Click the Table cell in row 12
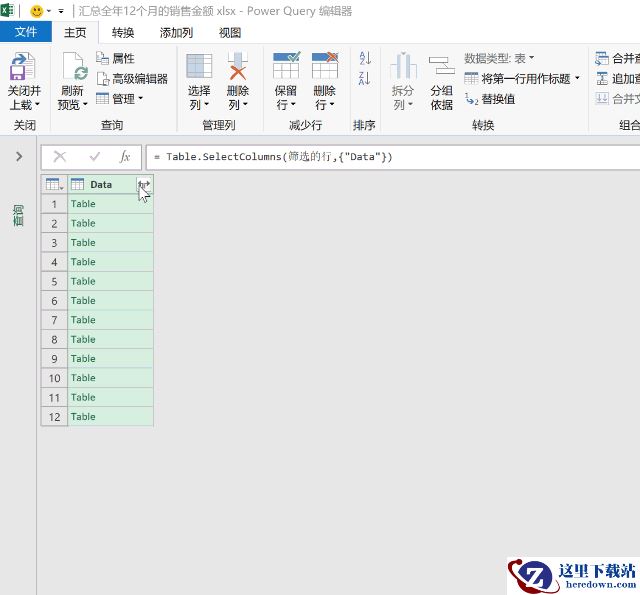The width and height of the screenshot is (640, 595). [x=111, y=417]
